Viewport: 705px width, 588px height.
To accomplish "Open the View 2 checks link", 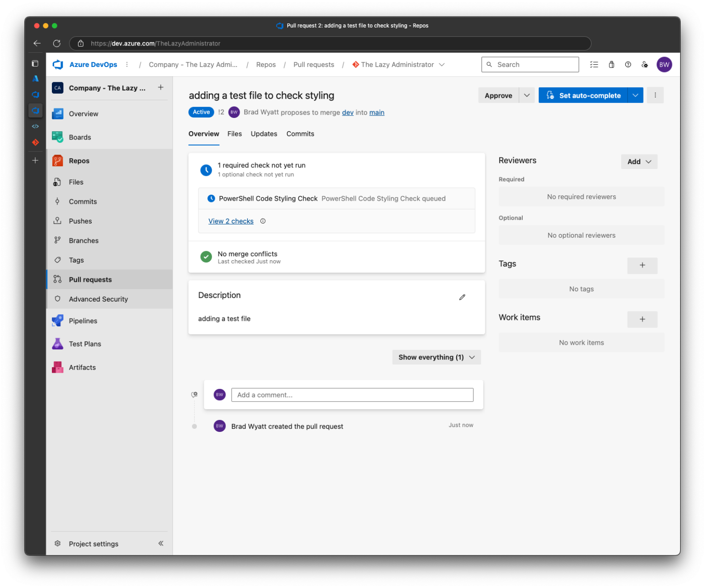I will click(231, 221).
